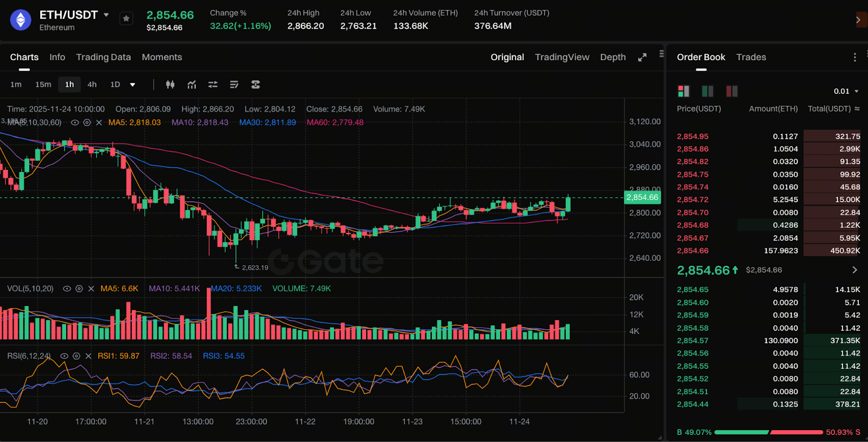The width and height of the screenshot is (868, 442).
Task: Open the ETH/USDT pair selector dropdown
Action: [x=106, y=15]
